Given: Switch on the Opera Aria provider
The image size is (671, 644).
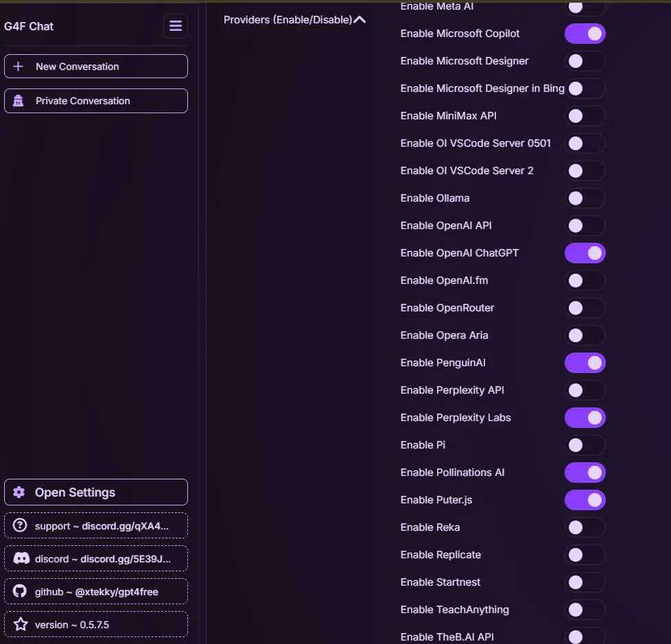Looking at the screenshot, I should pos(585,335).
